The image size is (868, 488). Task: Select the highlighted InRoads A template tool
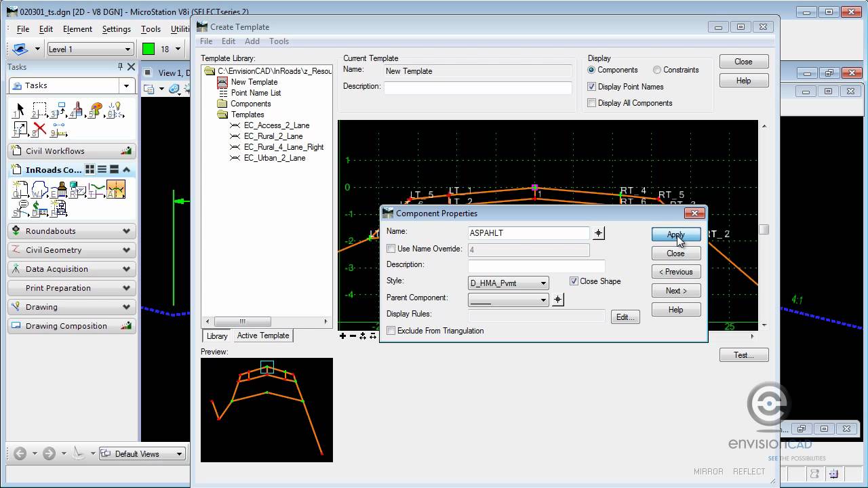tap(115, 190)
